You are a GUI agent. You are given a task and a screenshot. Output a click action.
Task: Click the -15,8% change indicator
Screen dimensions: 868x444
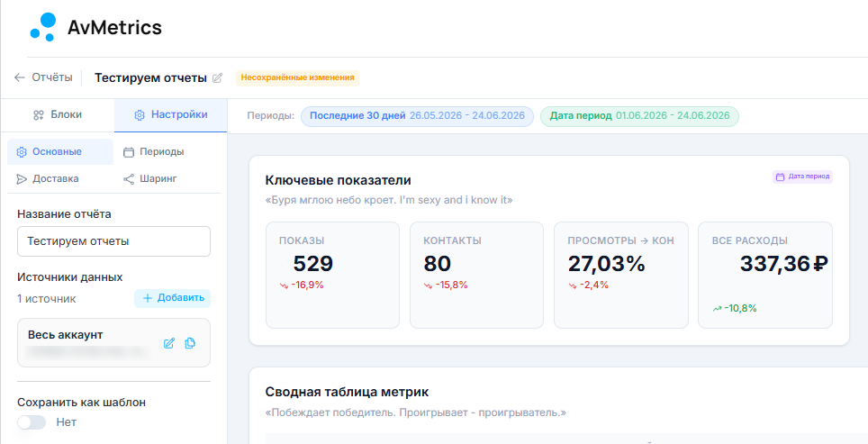446,285
